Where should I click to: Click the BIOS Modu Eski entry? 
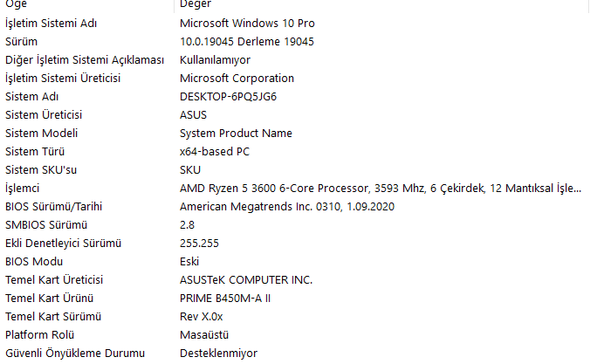(x=297, y=262)
